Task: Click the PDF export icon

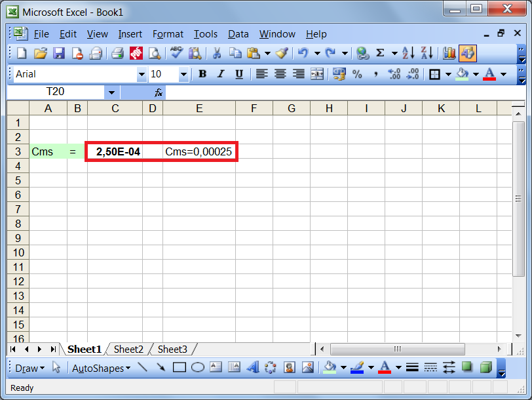Action: pyautogui.click(x=136, y=53)
